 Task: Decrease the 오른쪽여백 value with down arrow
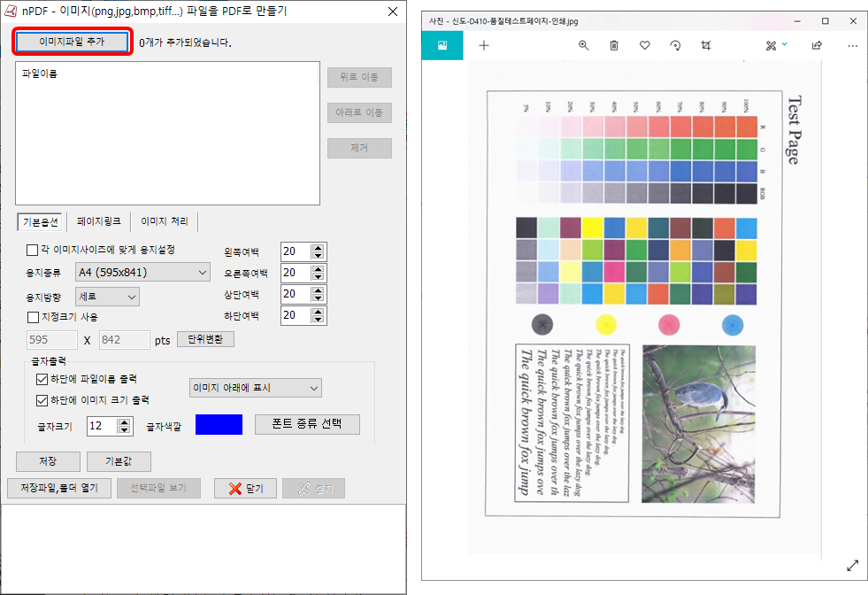pyautogui.click(x=318, y=277)
